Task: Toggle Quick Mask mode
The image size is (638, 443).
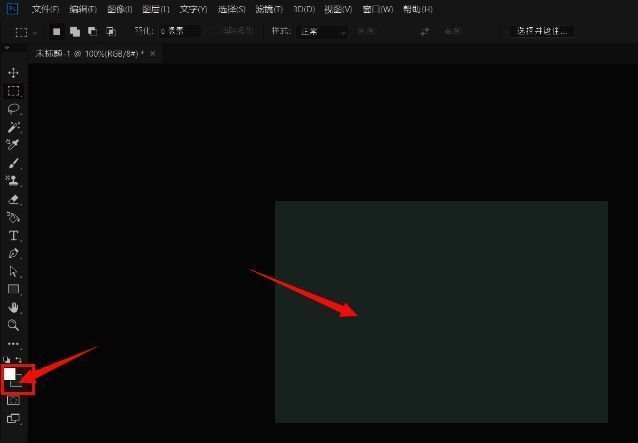Action: [x=13, y=400]
